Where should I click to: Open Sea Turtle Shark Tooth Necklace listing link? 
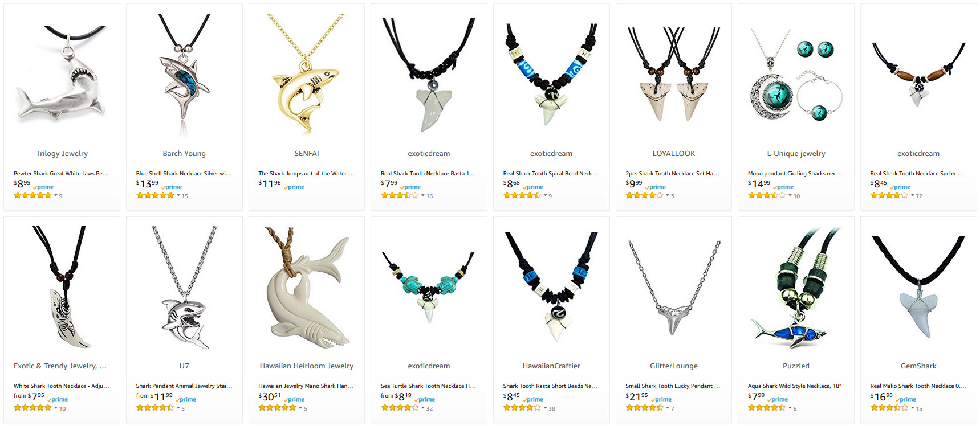pos(428,386)
